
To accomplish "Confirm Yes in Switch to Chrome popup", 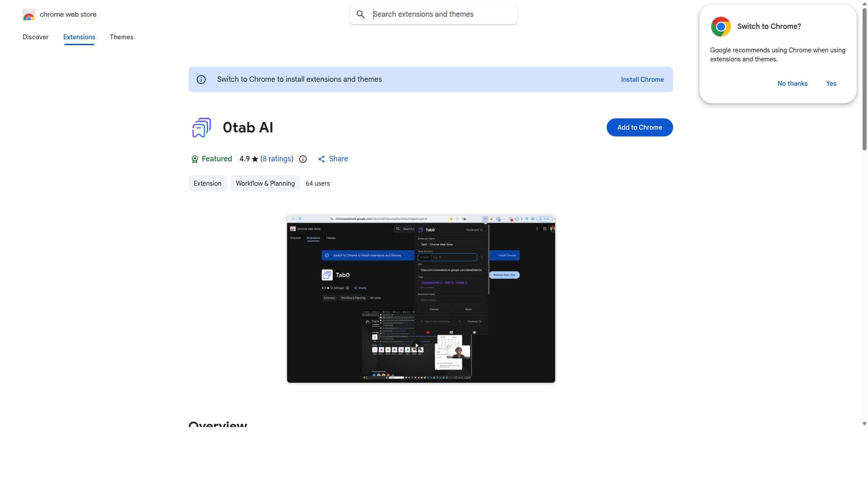I will (x=831, y=84).
